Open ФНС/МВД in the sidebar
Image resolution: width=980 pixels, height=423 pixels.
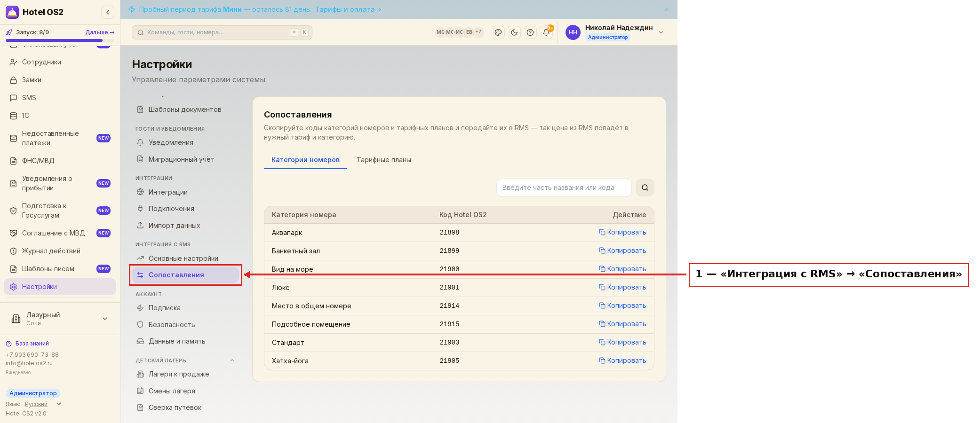point(60,161)
